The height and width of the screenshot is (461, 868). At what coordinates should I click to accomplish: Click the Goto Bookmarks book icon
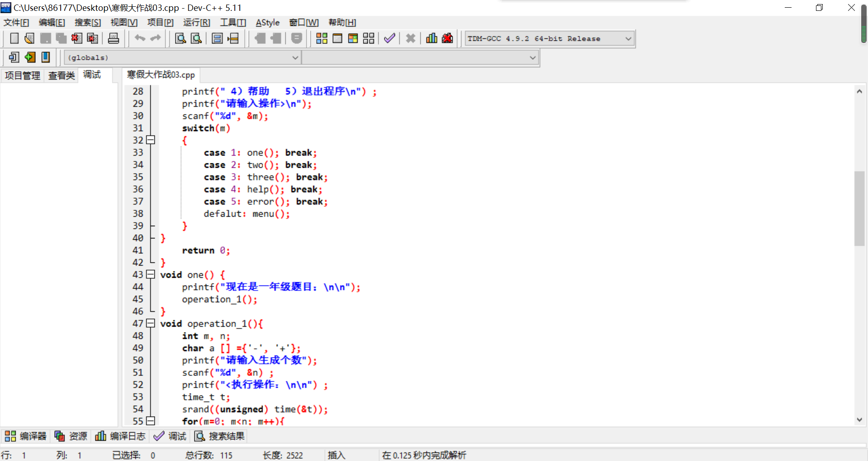pyautogui.click(x=46, y=57)
